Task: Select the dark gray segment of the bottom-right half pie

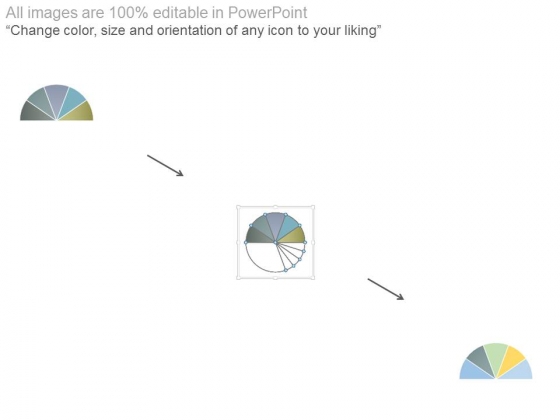Action: coord(480,359)
